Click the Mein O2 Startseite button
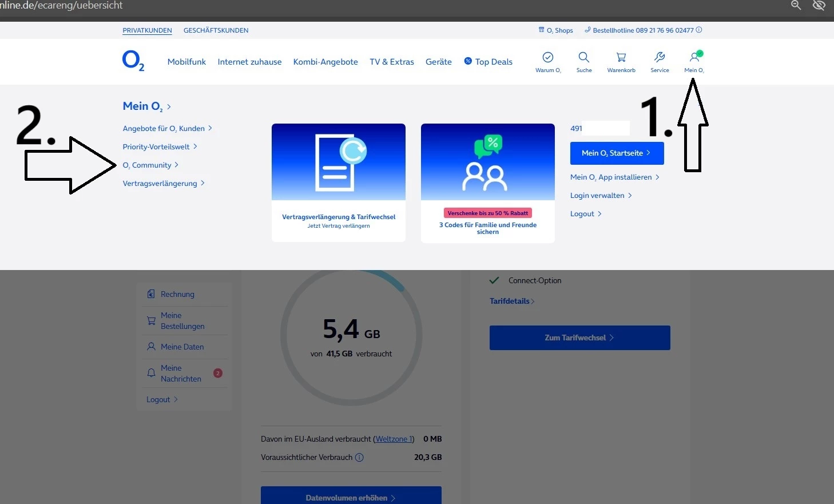The width and height of the screenshot is (834, 504). pos(617,153)
